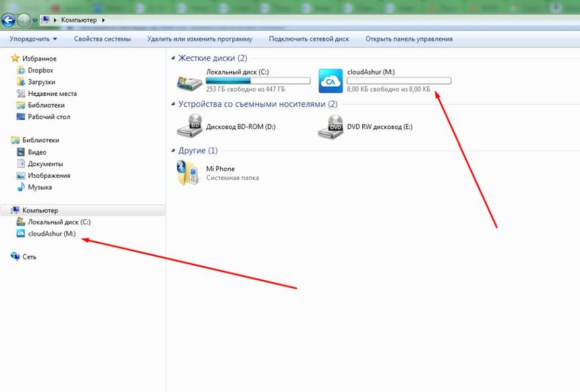Open Загрузки in favorites
The width and height of the screenshot is (580, 392).
point(42,82)
